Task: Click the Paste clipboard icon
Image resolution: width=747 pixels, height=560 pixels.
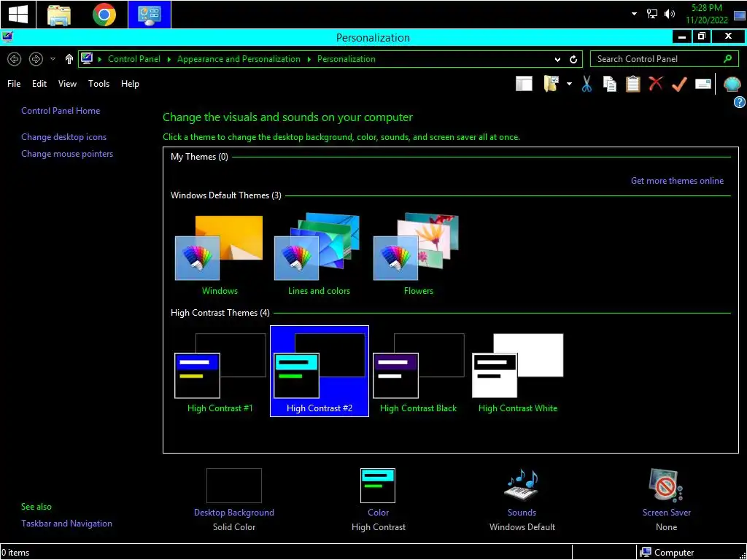Action: click(x=632, y=85)
